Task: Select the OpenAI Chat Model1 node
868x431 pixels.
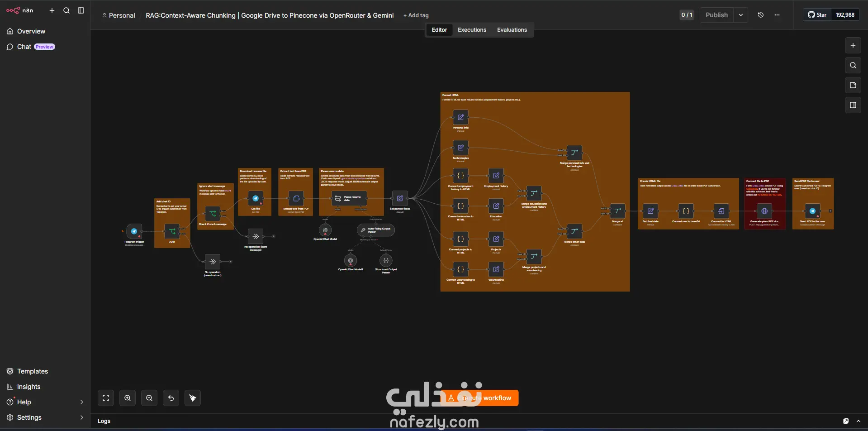Action: coord(351,260)
